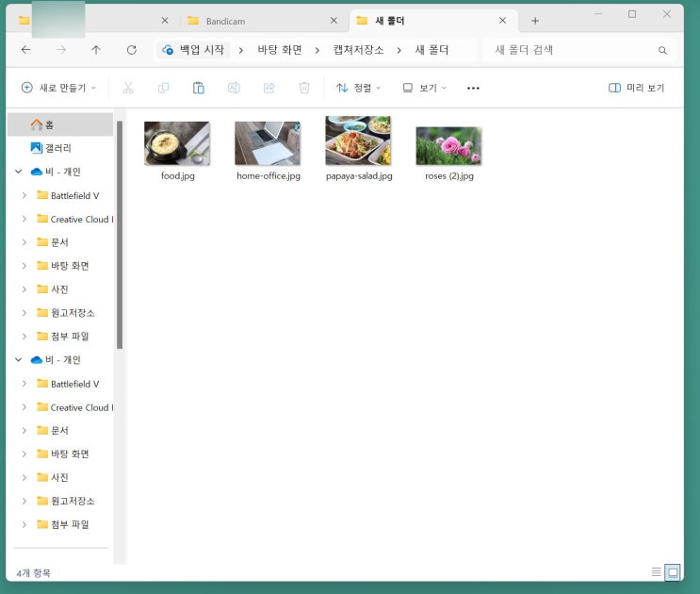Go back with the back arrow
Image resolution: width=700 pixels, height=594 pixels.
click(25, 50)
